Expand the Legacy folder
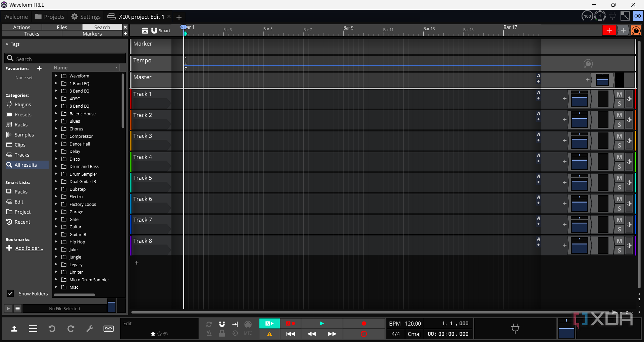The image size is (644, 342). coord(56,265)
